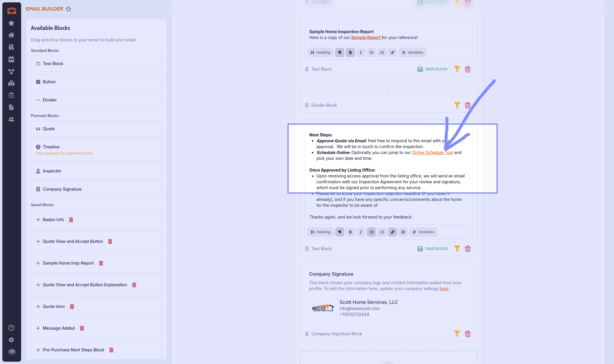Insert link via Sample Report toolbar link icon
Image resolution: width=614 pixels, height=364 pixels.
(392, 53)
